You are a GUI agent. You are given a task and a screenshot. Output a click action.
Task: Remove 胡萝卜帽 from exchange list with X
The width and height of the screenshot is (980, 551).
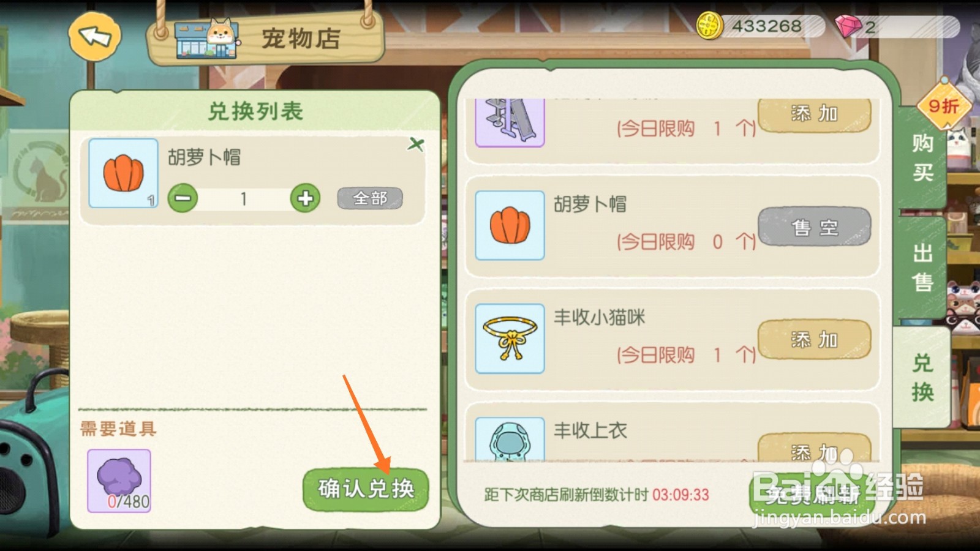coord(416,144)
